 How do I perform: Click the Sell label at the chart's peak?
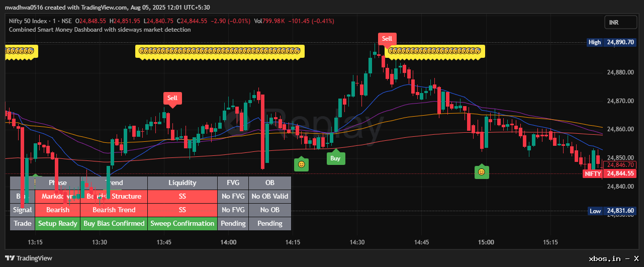pos(387,39)
